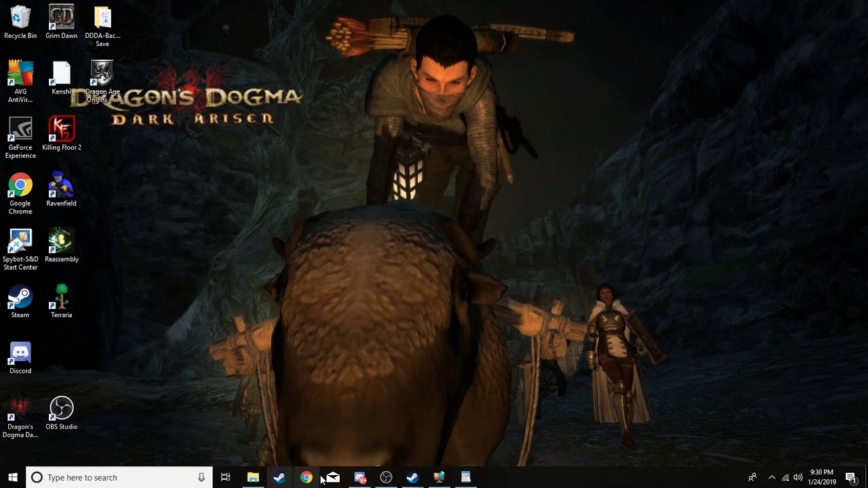Select the Google Chrome desktop shortcut
Image resolution: width=868 pixels, height=488 pixels.
20,194
